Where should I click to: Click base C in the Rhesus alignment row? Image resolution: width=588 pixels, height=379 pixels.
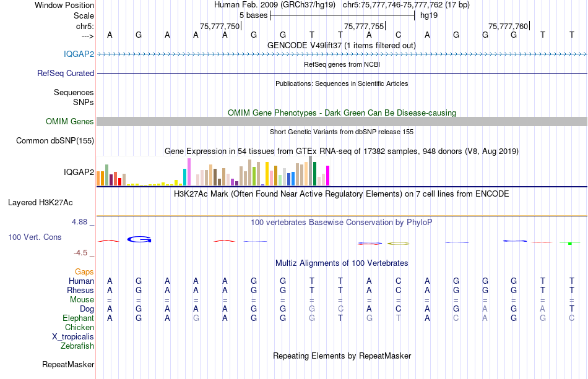[398, 290]
